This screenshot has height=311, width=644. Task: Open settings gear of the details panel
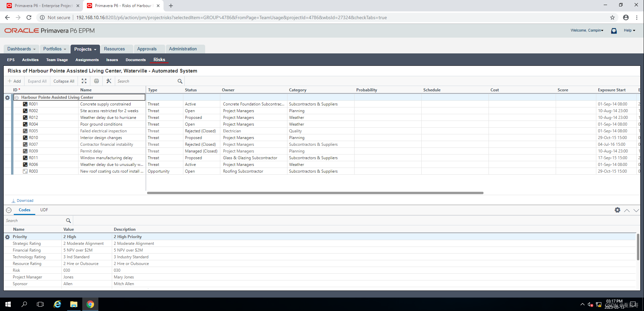pos(617,210)
